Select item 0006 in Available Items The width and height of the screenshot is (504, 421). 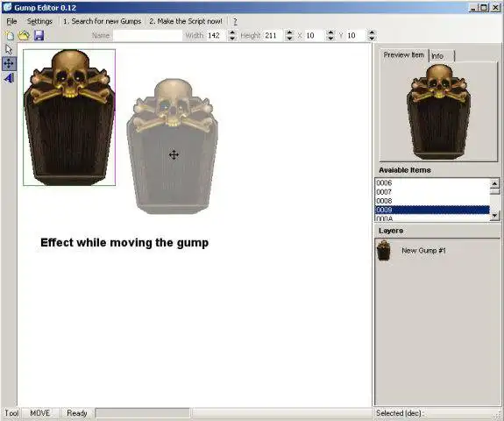(432, 183)
